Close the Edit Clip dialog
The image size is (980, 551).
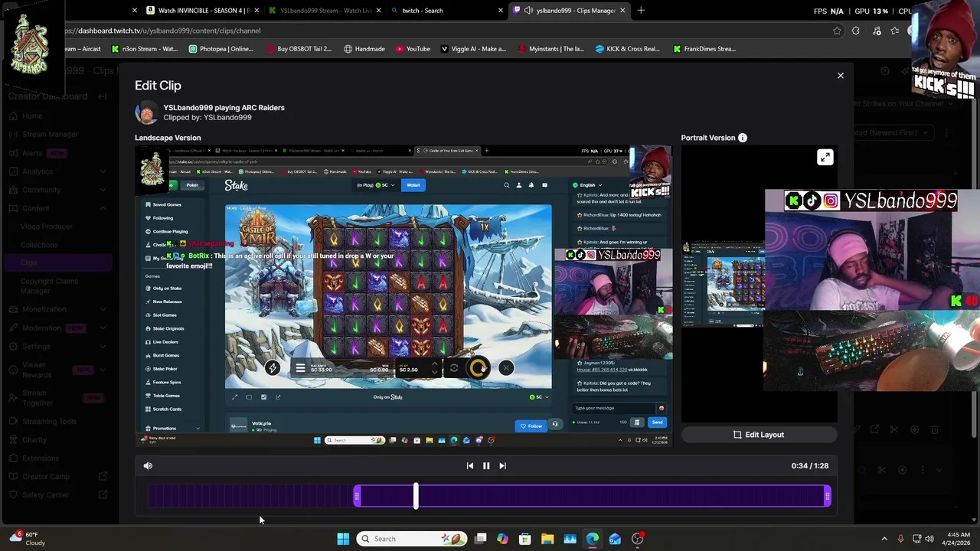pos(840,76)
